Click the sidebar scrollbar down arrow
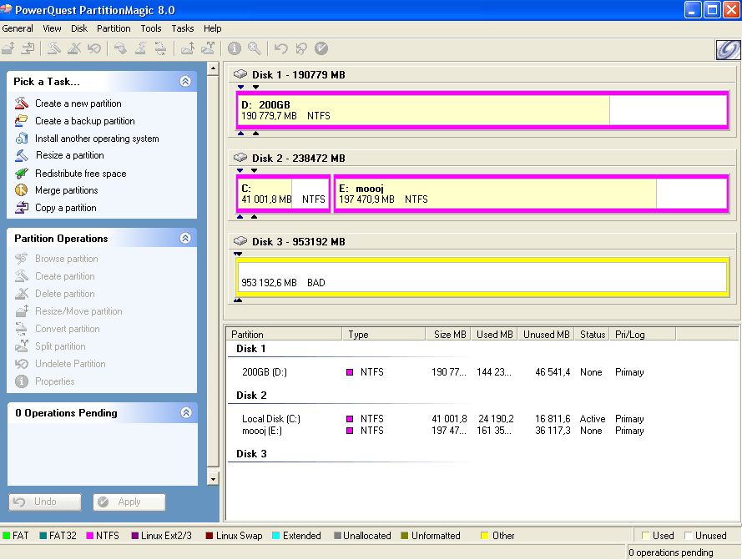Screen dimensions: 742x560 (213, 479)
